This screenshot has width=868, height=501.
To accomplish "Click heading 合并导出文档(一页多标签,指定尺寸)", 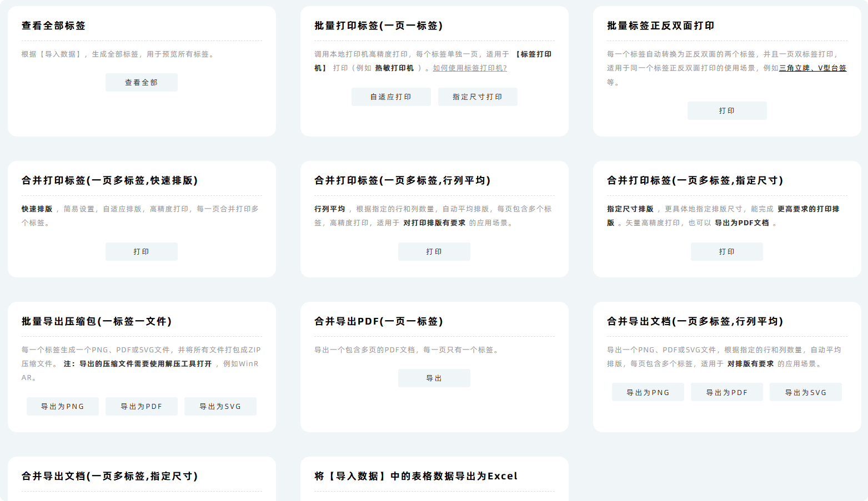I will [110, 476].
